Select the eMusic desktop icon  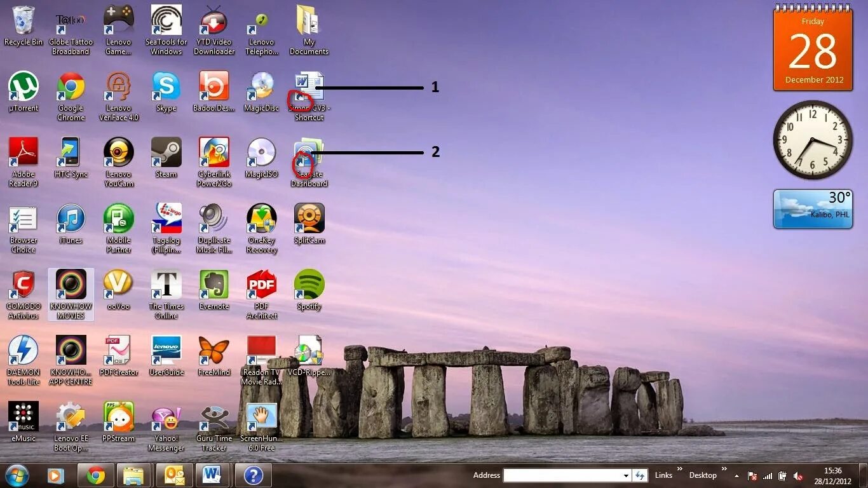[24, 417]
